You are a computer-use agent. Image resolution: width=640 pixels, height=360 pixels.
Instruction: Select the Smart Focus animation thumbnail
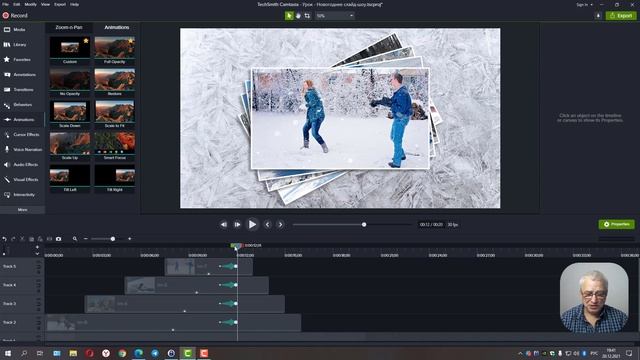point(115,146)
